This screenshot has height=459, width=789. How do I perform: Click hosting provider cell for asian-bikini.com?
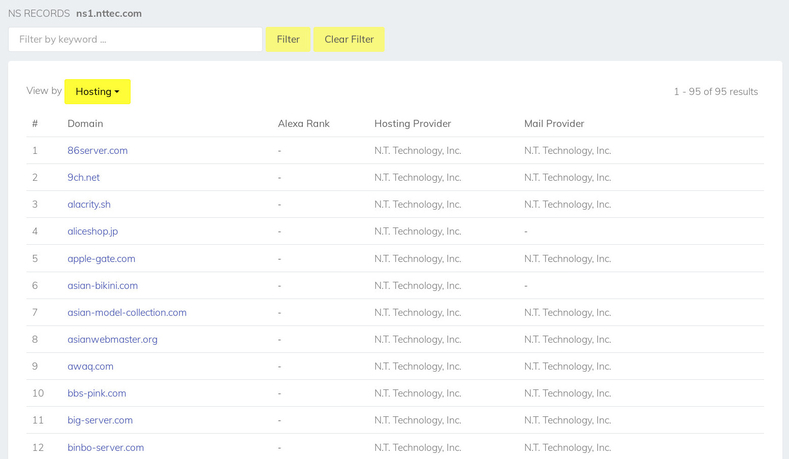418,285
